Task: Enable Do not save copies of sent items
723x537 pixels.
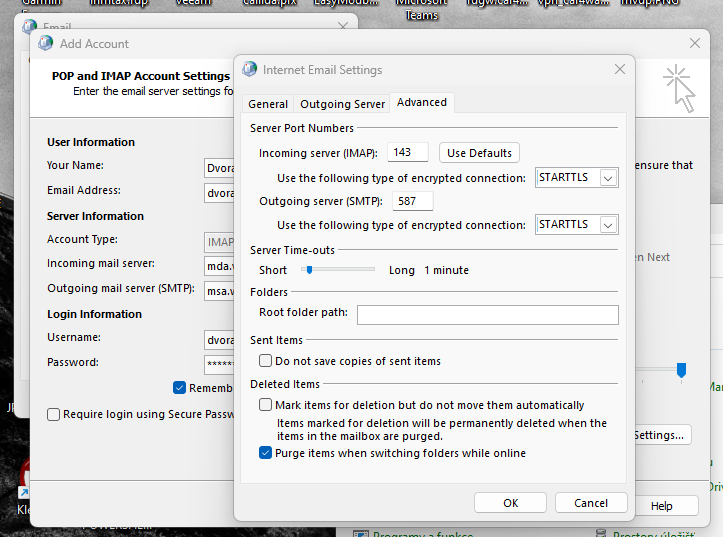Action: coord(265,360)
